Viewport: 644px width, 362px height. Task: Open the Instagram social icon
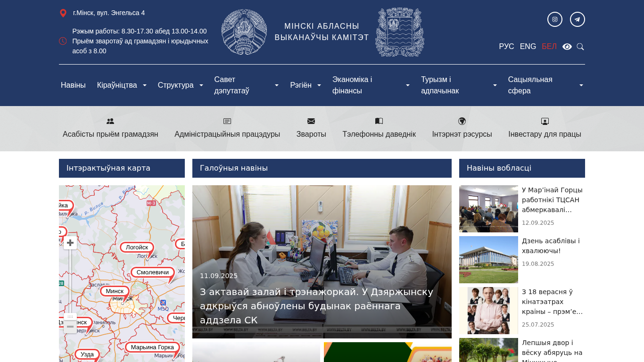pos(555,19)
